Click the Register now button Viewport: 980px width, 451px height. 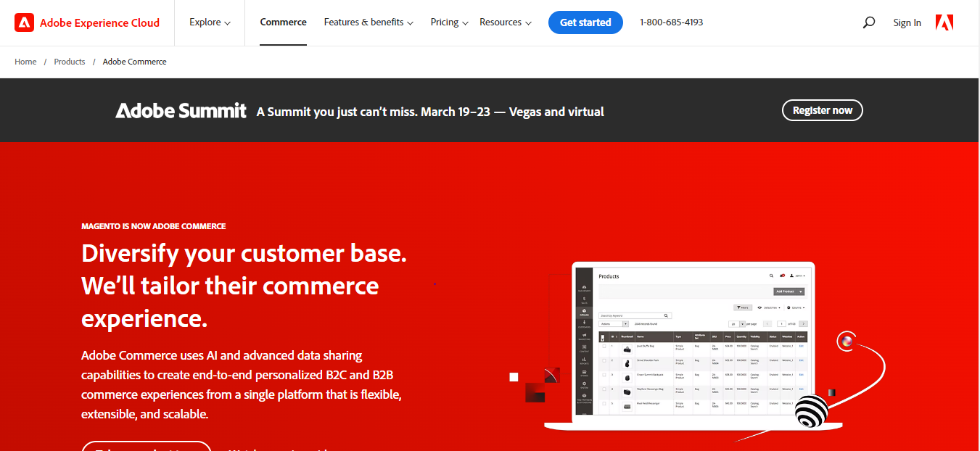coord(823,110)
